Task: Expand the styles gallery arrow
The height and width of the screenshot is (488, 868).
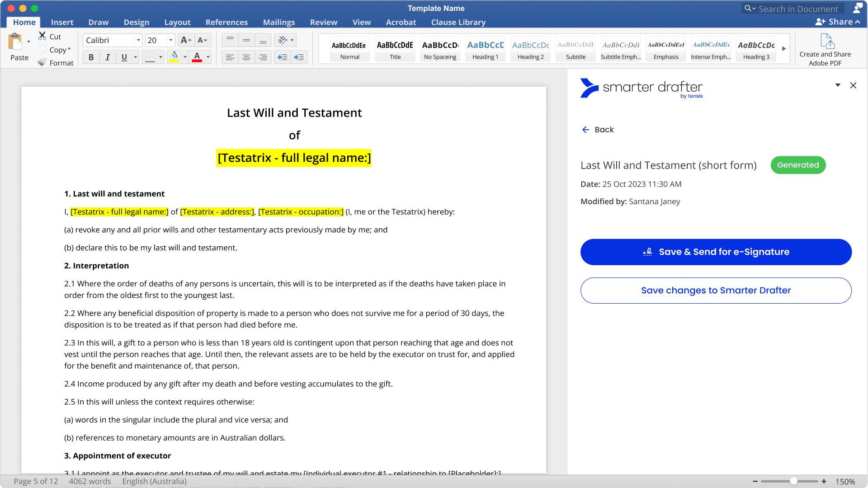Action: tap(784, 49)
